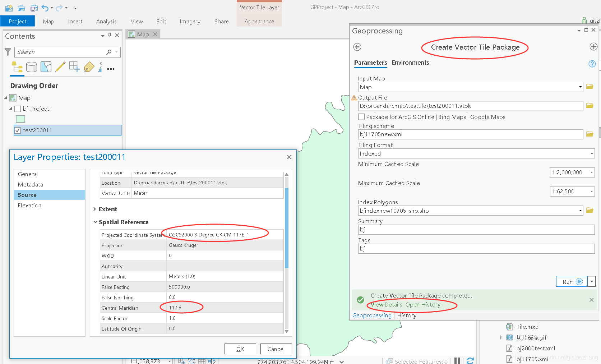The height and width of the screenshot is (364, 601).
Task: Select List By Snapping grid icon
Action: (x=75, y=67)
